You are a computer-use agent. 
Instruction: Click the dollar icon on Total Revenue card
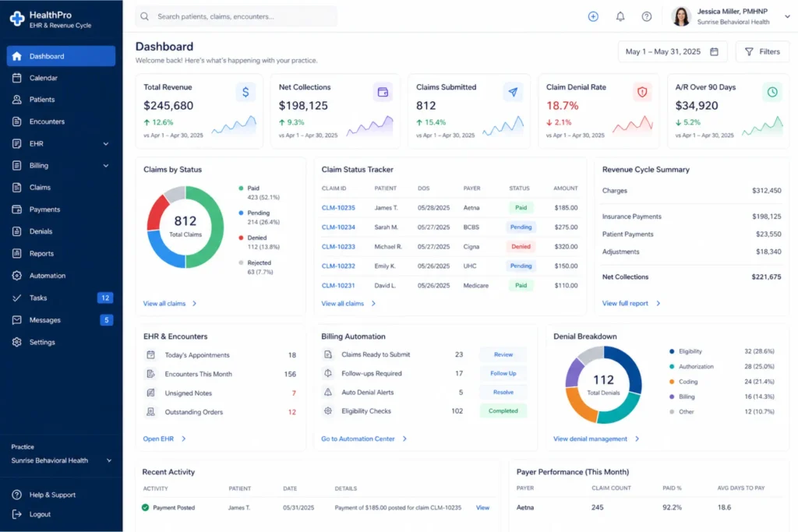point(245,91)
